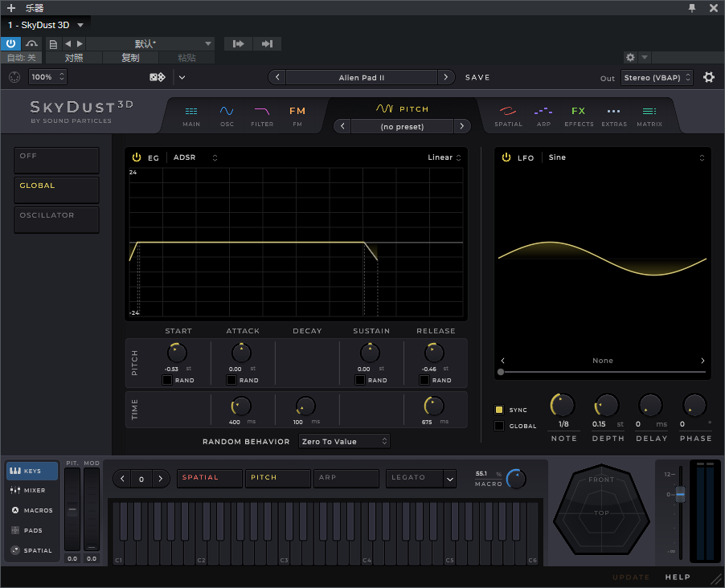Viewport: 725px width, 588px height.
Task: Enable RAND checkbox under ATTACK
Action: click(231, 380)
